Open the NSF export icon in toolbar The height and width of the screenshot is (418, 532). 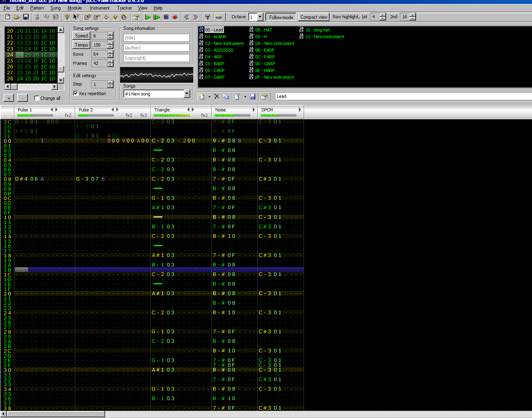219,17
